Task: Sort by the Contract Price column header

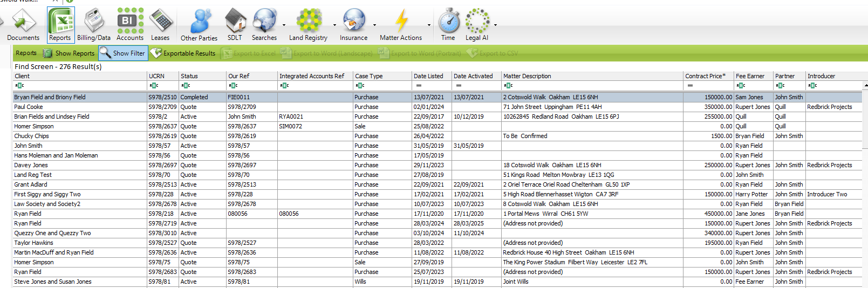Action: (x=705, y=76)
